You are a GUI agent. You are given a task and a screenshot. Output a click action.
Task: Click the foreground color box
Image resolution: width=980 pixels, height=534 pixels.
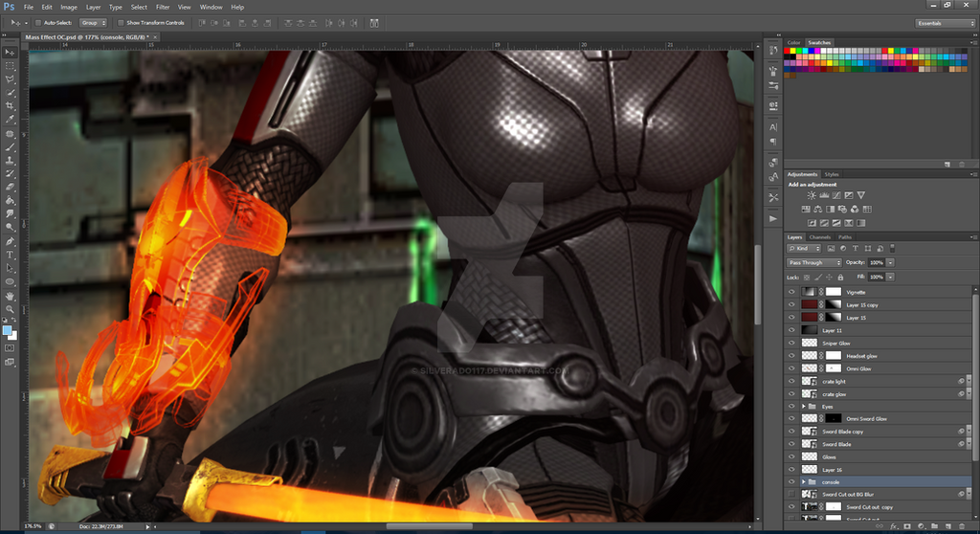coord(7,330)
